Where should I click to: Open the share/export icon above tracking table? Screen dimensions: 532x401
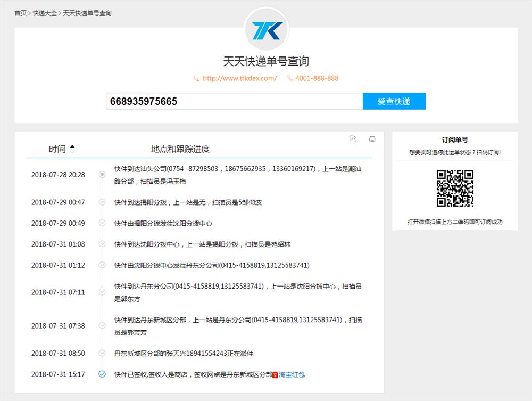click(353, 139)
